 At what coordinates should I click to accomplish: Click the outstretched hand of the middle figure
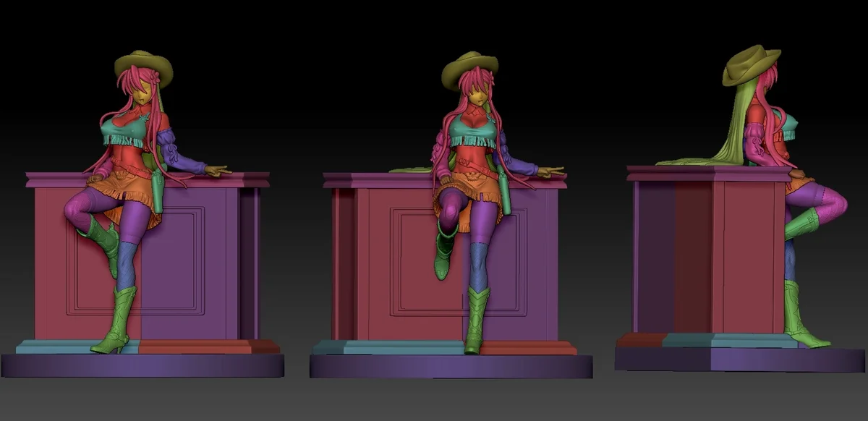point(550,171)
